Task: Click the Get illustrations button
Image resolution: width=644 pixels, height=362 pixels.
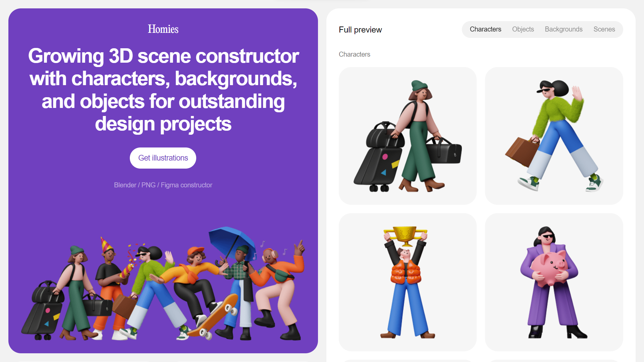Action: (163, 158)
